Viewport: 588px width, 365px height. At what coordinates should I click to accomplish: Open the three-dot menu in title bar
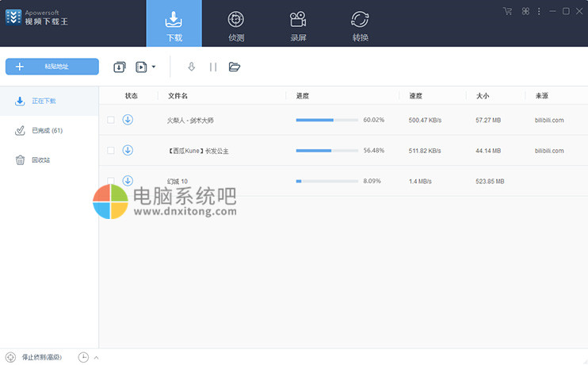point(539,11)
